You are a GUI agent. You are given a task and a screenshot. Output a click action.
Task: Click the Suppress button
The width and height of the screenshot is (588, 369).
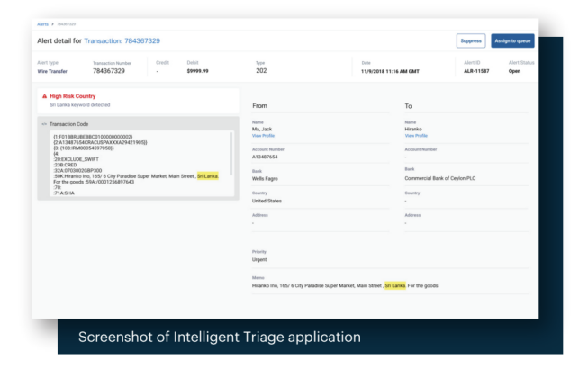point(470,40)
